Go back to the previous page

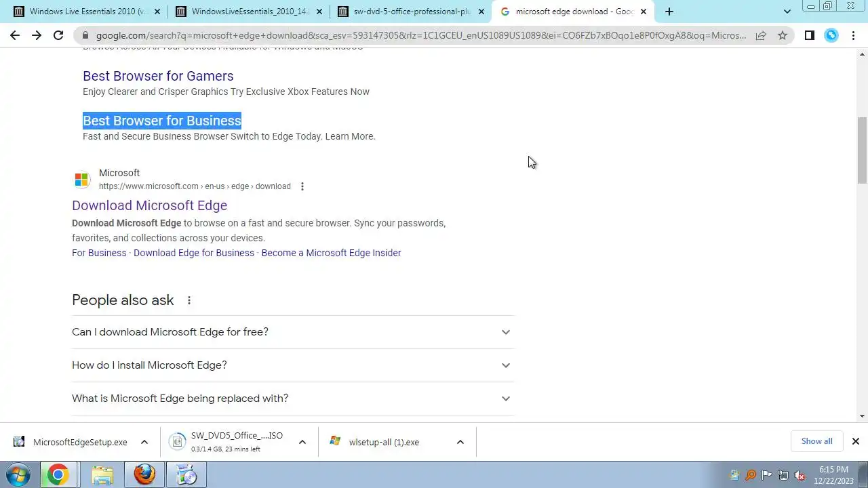[15, 35]
